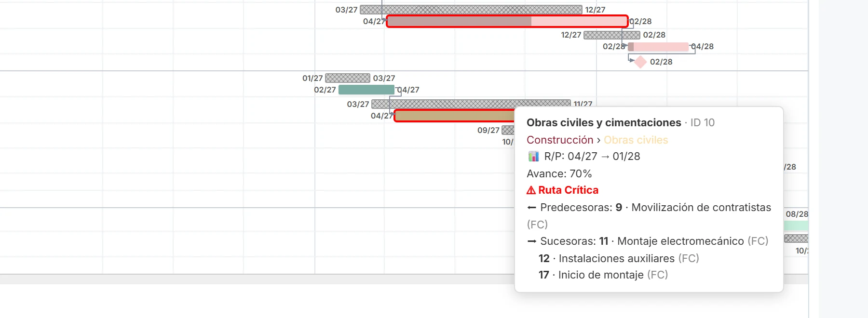The height and width of the screenshot is (318, 868).
Task: Select the tan critical bar under the tooltip
Action: click(455, 116)
